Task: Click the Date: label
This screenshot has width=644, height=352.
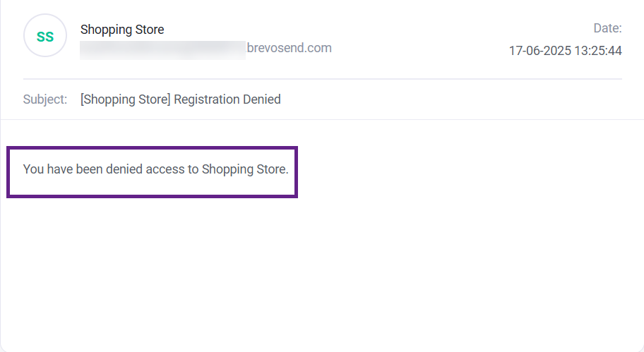Action: [x=607, y=28]
